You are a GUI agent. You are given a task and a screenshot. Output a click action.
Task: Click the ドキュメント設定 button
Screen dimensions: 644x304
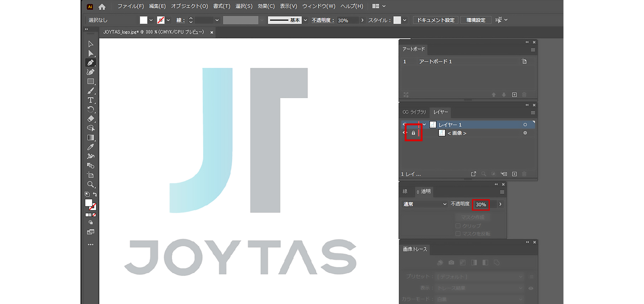point(435,20)
